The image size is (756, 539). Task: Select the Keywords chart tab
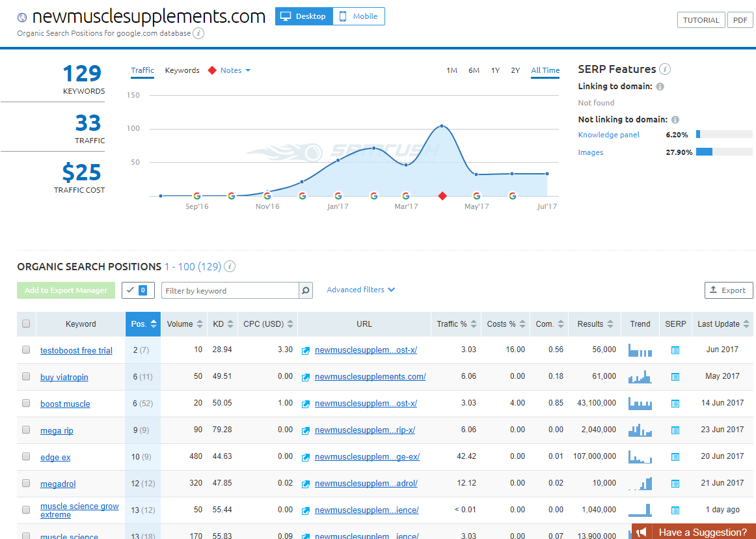pyautogui.click(x=182, y=70)
